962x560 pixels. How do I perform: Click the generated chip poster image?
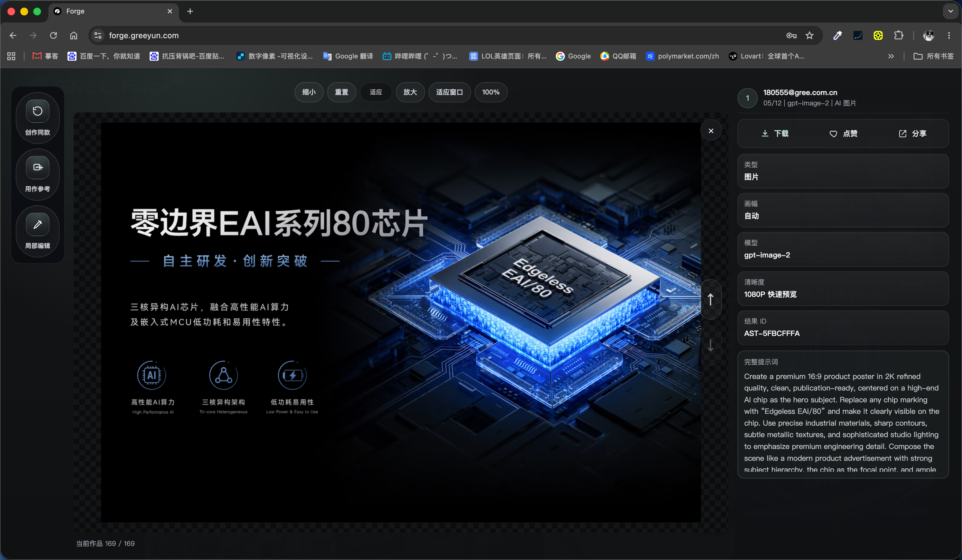pyautogui.click(x=401, y=322)
